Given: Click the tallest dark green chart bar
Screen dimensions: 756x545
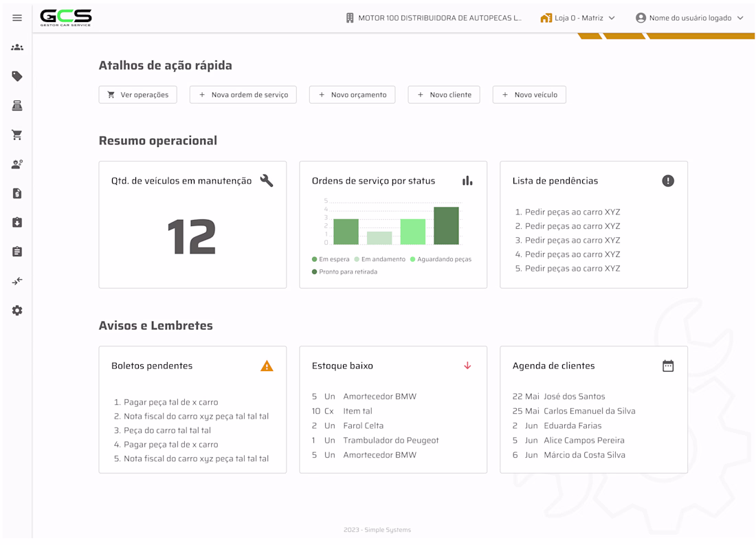Looking at the screenshot, I should tap(446, 225).
